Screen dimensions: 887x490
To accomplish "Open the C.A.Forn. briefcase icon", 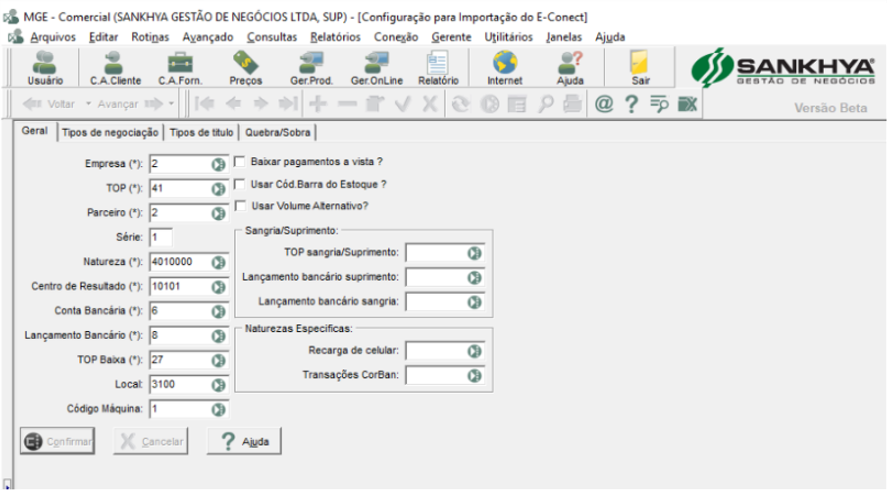I will pyautogui.click(x=180, y=68).
